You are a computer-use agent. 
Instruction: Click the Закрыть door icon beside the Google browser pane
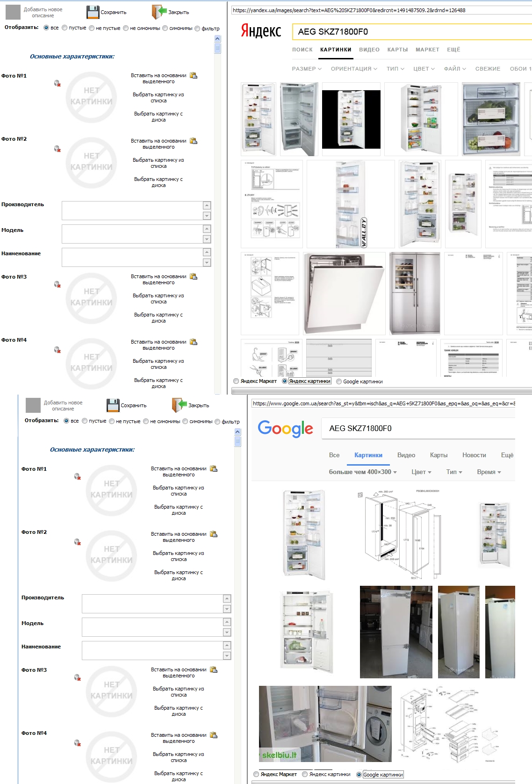coord(180,405)
